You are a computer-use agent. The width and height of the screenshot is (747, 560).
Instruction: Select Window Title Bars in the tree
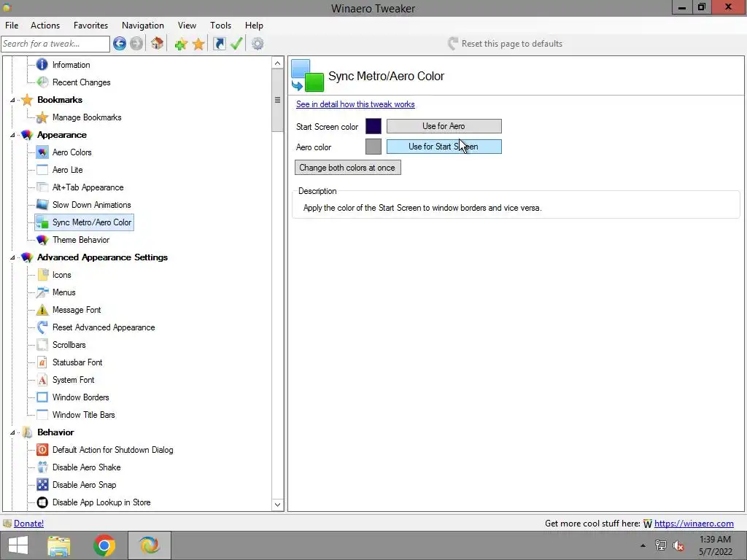coord(83,415)
